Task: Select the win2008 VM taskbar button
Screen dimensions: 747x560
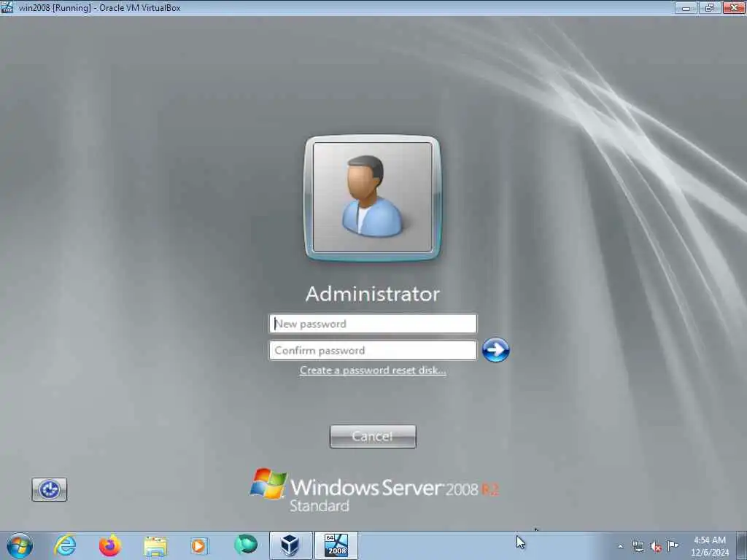Action: click(336, 545)
